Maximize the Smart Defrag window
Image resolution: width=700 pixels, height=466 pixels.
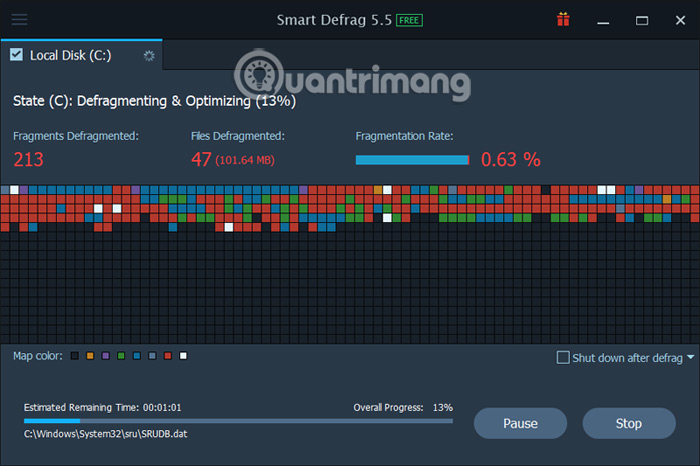[x=642, y=21]
